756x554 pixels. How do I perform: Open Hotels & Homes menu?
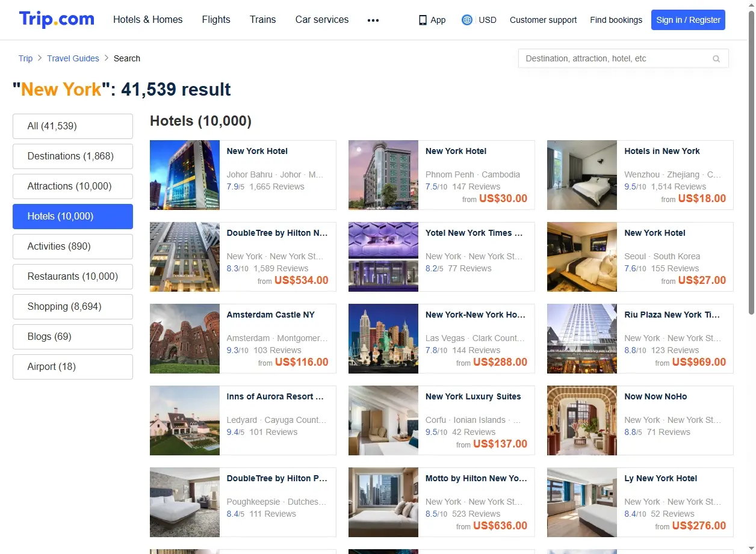pos(148,20)
